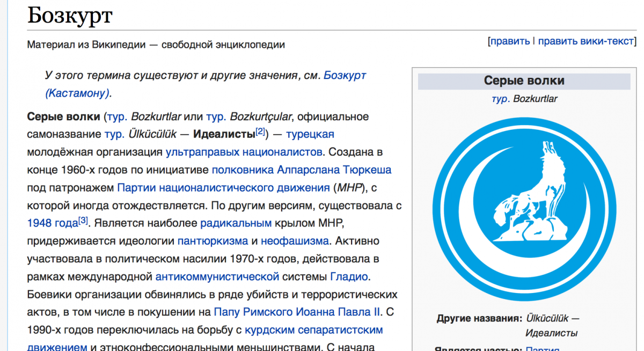Open 'ультраправых националистов' link
The width and height of the screenshot is (644, 351).
click(244, 152)
